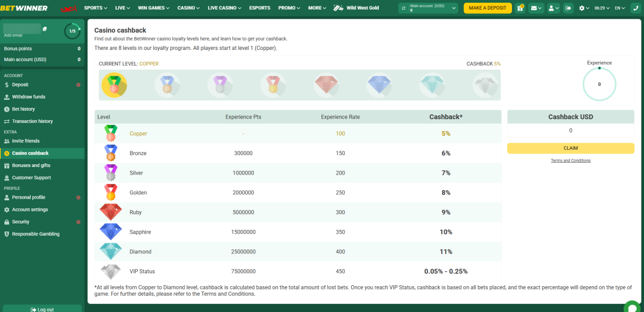Open the SPORTS dropdown menu
Viewport: 644px width, 312px height.
point(96,8)
